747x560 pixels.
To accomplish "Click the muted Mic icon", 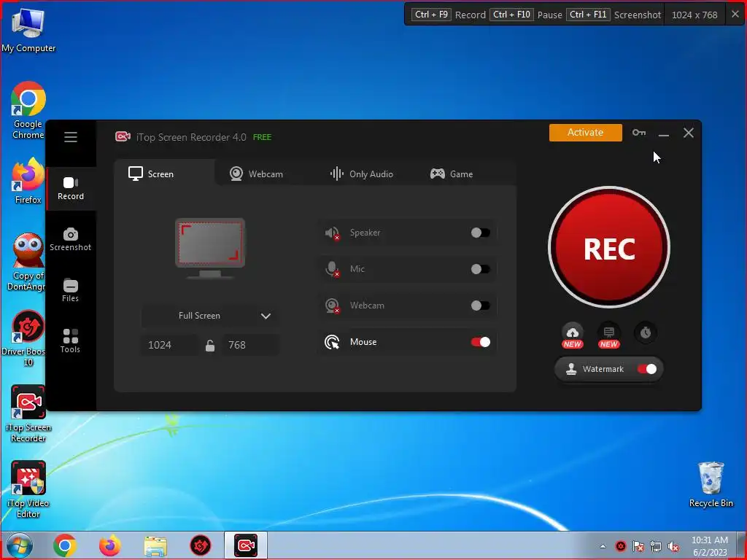I will click(332, 269).
